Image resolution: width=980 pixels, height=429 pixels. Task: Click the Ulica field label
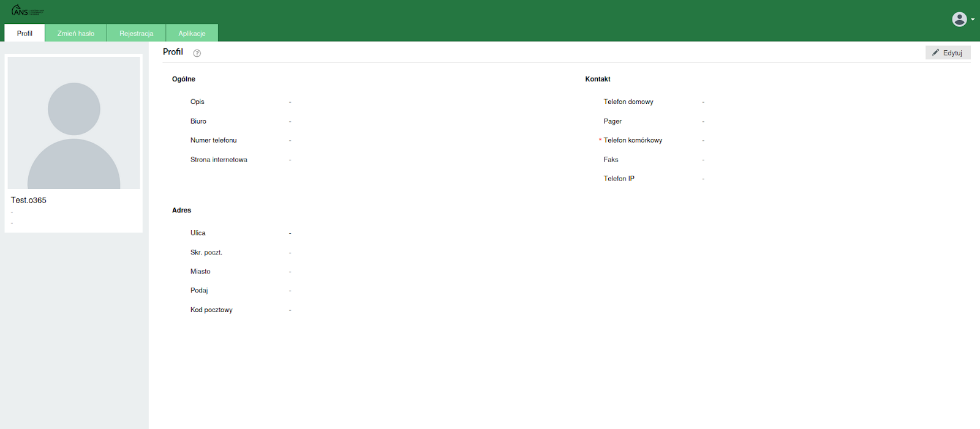pyautogui.click(x=198, y=233)
